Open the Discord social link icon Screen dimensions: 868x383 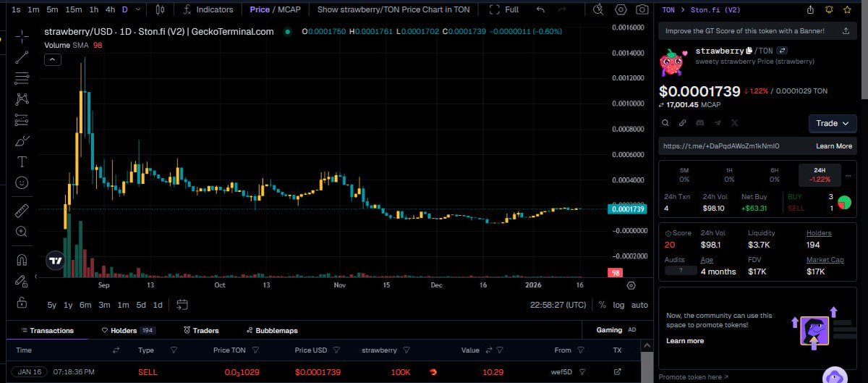[x=699, y=123]
